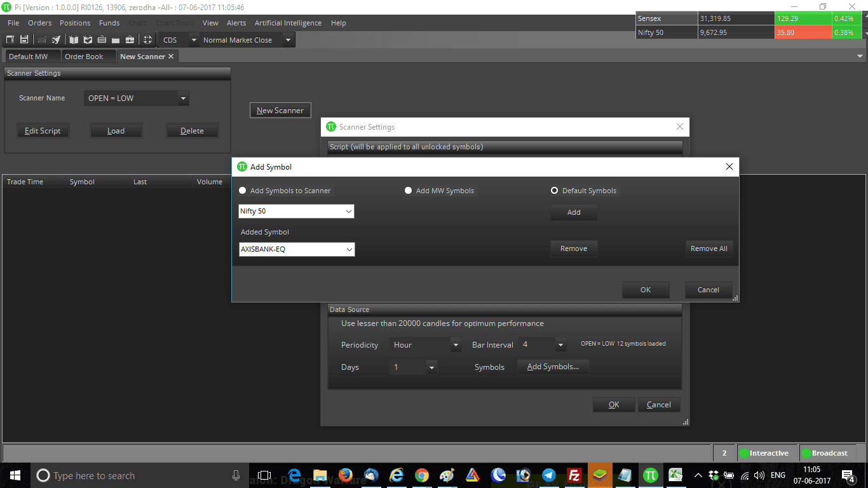Click the briefcase-with-clasp toolbar icon

[130, 39]
